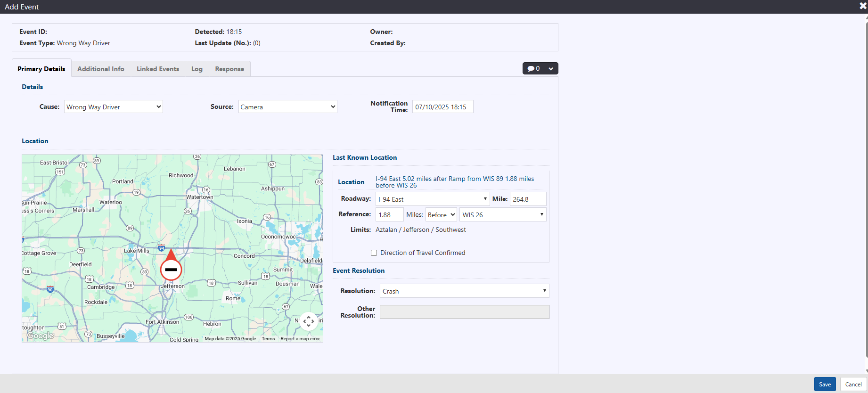Viewport: 868px width, 393px height.
Task: Open the Linked Events tab
Action: click(x=158, y=69)
